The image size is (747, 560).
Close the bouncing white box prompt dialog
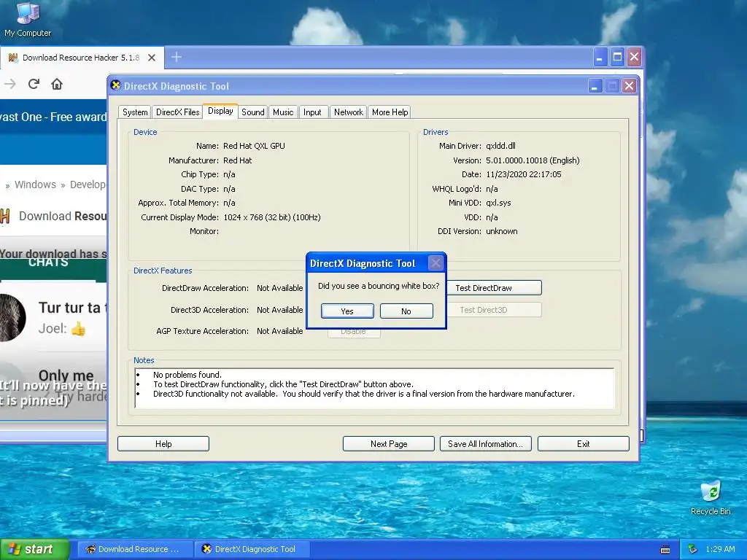point(436,262)
